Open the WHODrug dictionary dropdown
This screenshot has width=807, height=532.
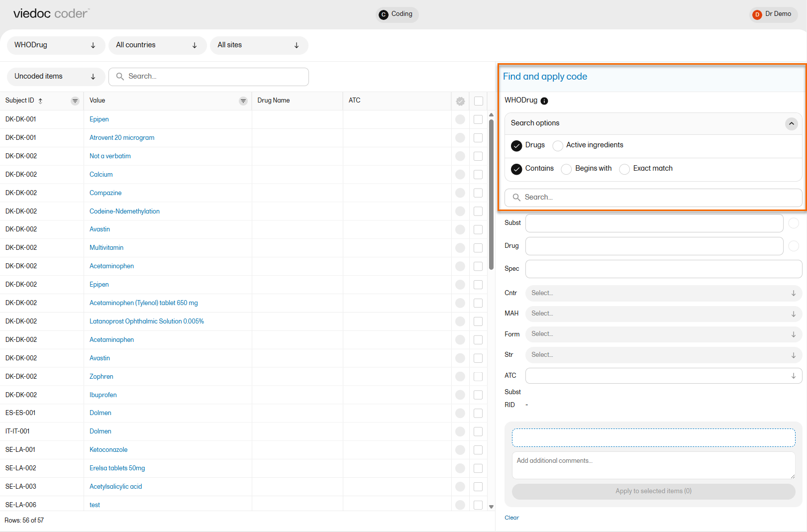pos(56,45)
